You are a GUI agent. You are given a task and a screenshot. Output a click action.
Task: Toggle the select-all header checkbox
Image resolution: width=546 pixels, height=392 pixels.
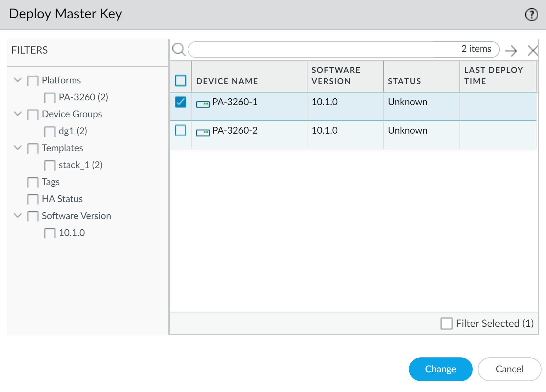click(181, 80)
